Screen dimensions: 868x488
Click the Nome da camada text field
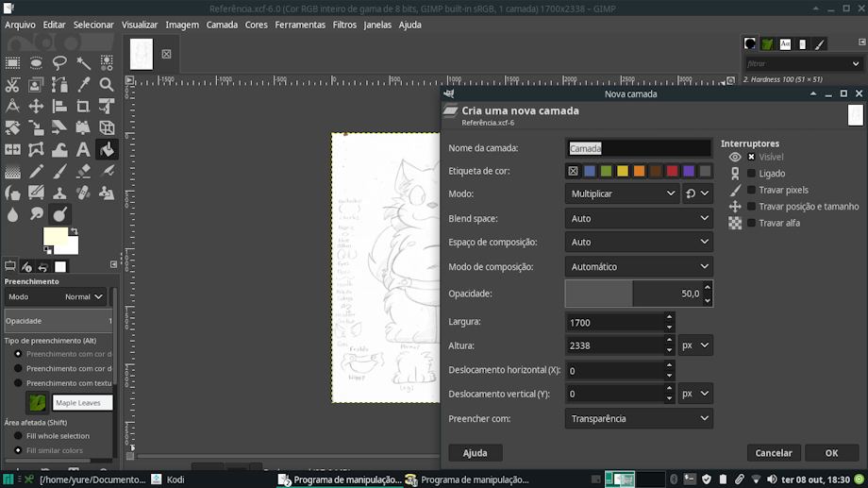pos(639,148)
